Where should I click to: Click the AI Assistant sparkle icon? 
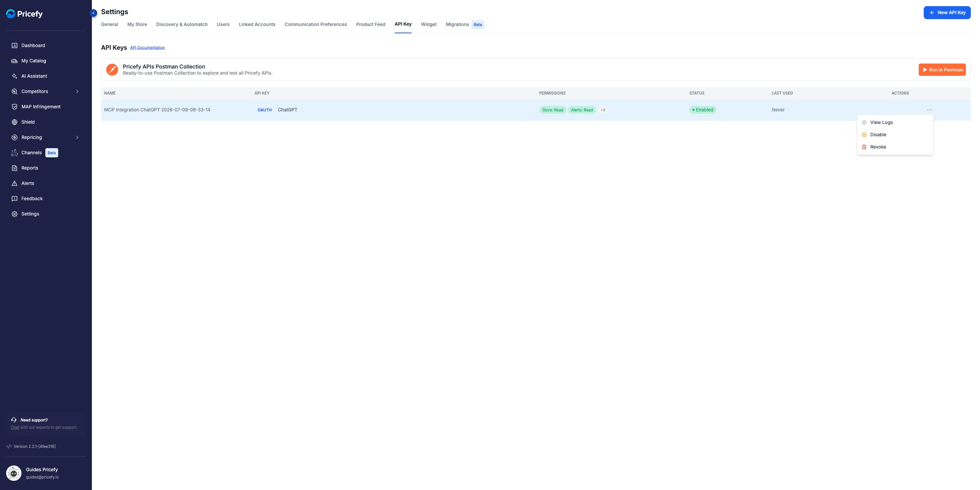point(15,76)
